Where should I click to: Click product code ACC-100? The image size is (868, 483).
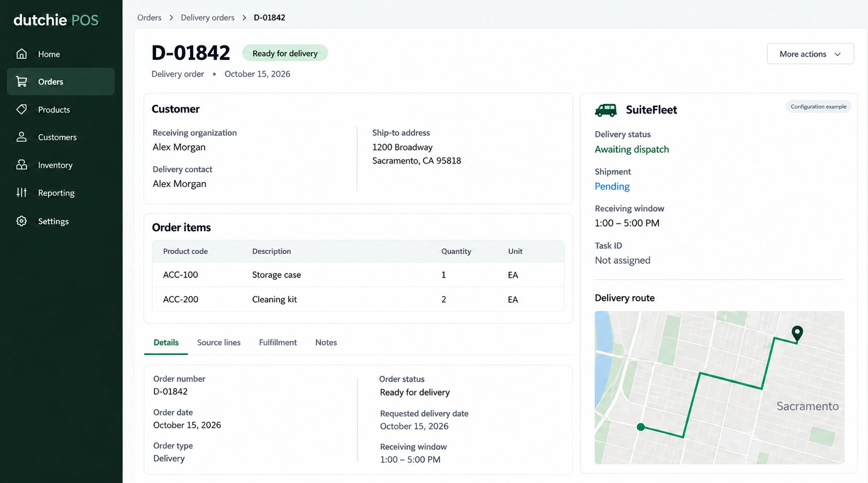[x=180, y=275]
